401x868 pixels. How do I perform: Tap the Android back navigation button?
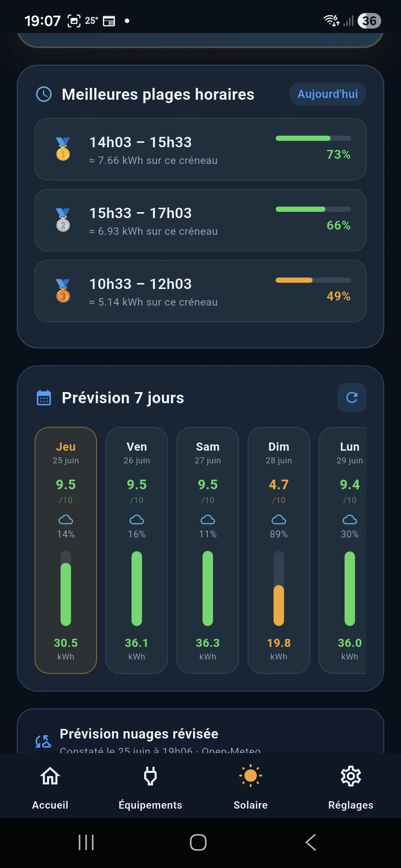click(x=311, y=842)
